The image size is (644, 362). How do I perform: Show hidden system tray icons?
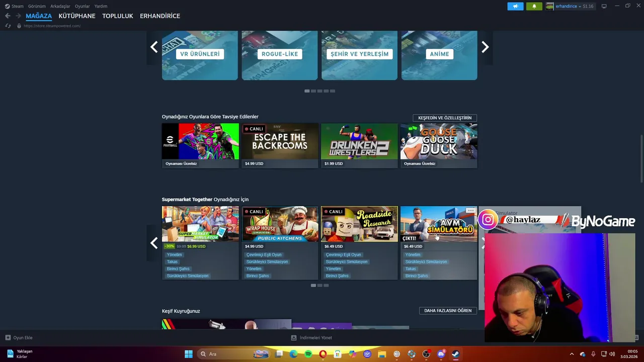(x=572, y=354)
